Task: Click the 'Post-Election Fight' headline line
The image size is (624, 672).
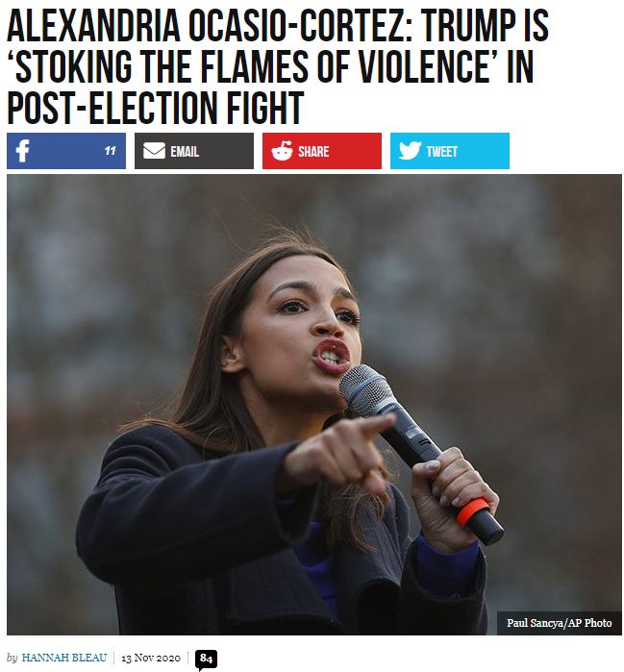Action: 155,107
